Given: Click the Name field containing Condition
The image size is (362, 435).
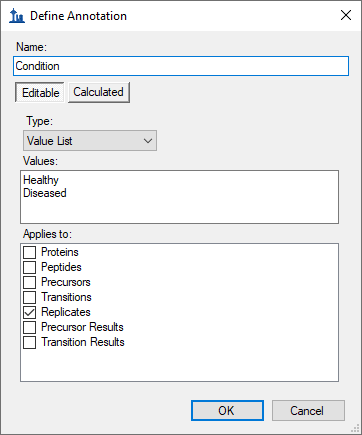Looking at the screenshot, I should [x=181, y=66].
